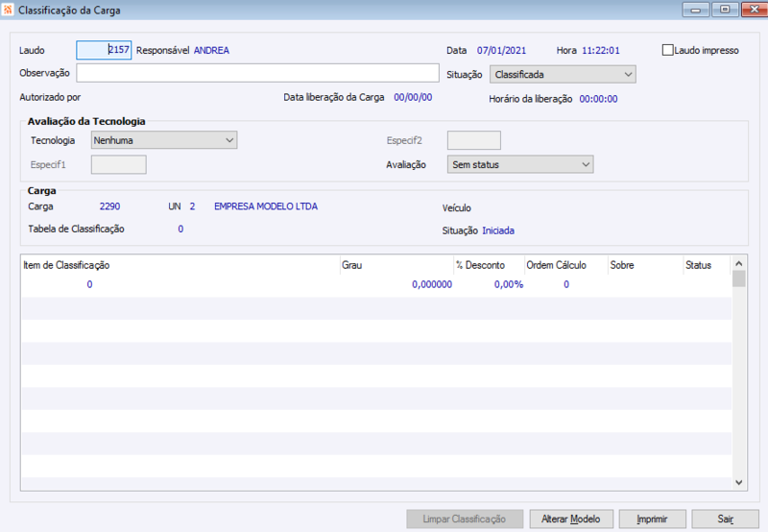Open the Avaliação dropdown showing Sem status
Screen dimensions: 768x532
tap(520, 164)
